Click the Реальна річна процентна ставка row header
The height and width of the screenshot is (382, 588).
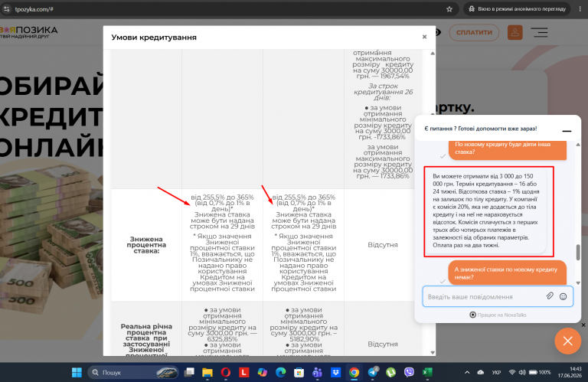point(146,341)
